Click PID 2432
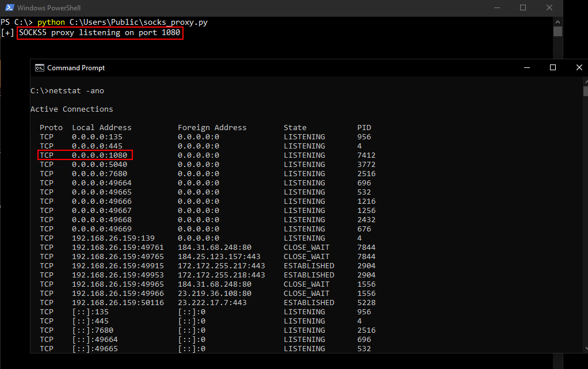Screen dimensions: 588x369 pos(366,219)
